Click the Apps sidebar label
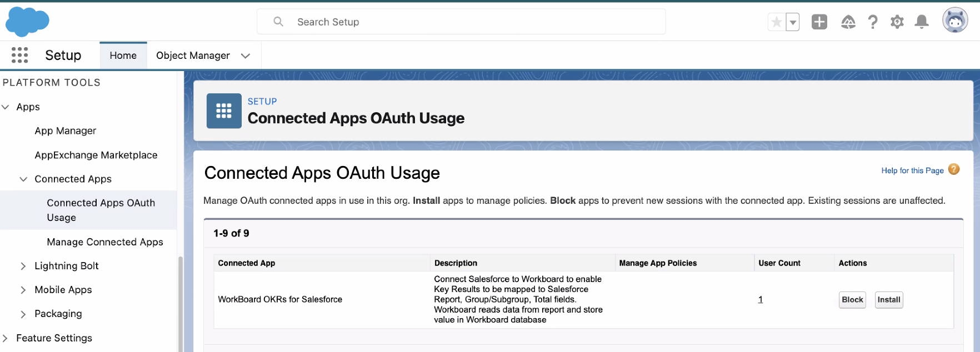The height and width of the screenshot is (352, 980). coord(28,107)
